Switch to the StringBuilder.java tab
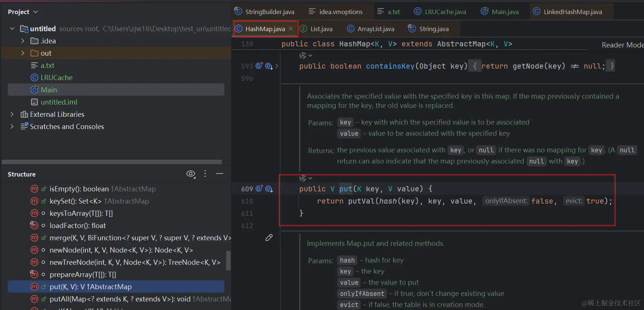 click(264, 11)
